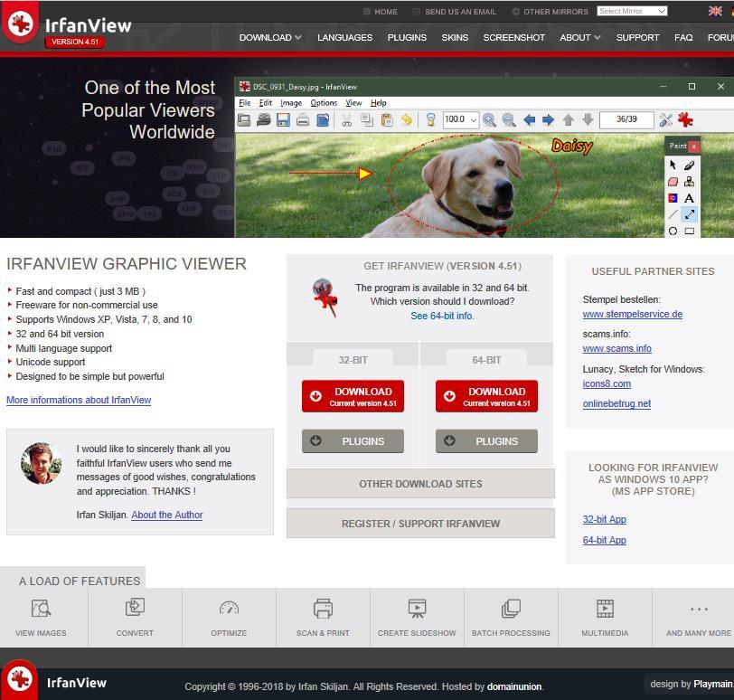Click the 32-bit DOWNLOAD button

[353, 396]
